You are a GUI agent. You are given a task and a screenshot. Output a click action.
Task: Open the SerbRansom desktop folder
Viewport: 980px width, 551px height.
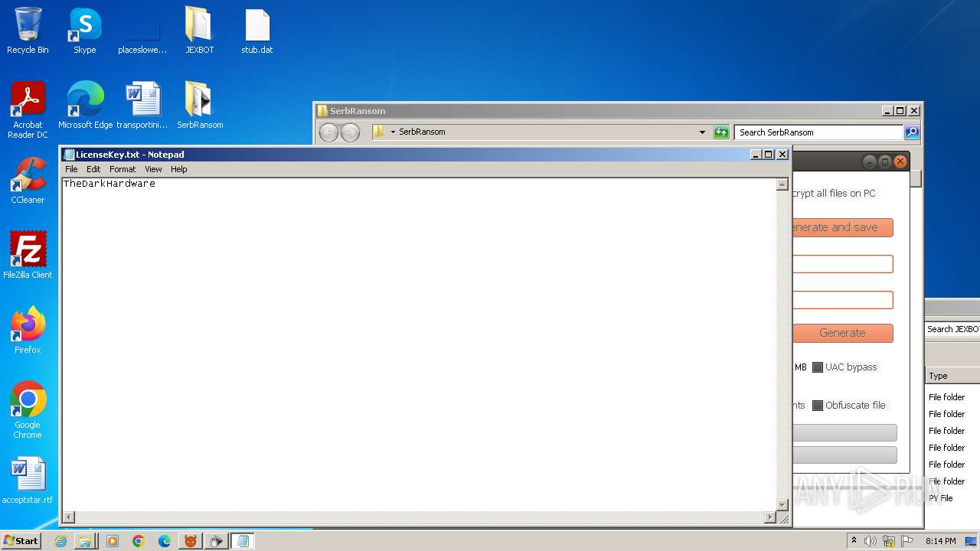(200, 105)
